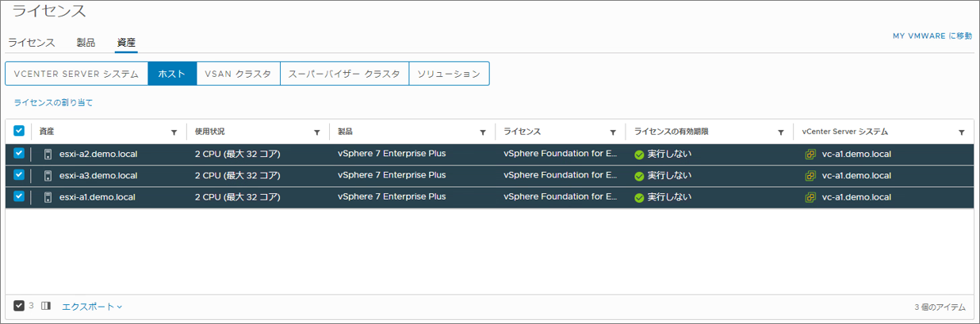The image size is (980, 324).
Task: Switch to the 製品 tab
Action: [86, 43]
